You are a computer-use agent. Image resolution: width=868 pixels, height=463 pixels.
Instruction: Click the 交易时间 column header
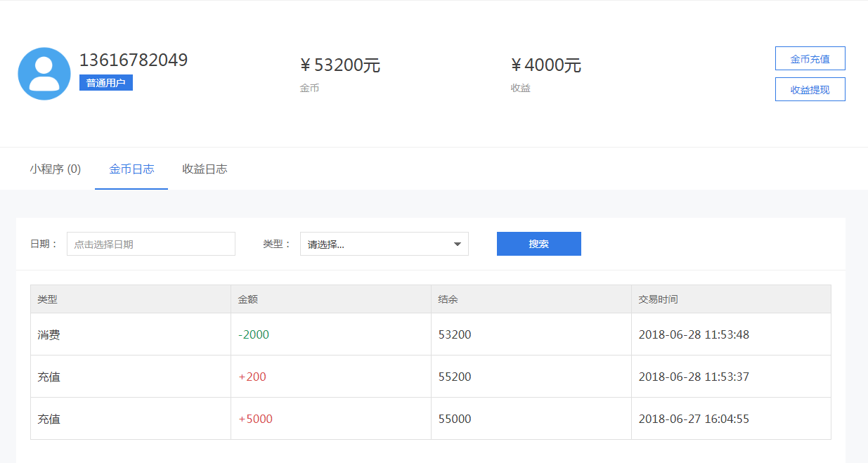pyautogui.click(x=658, y=299)
